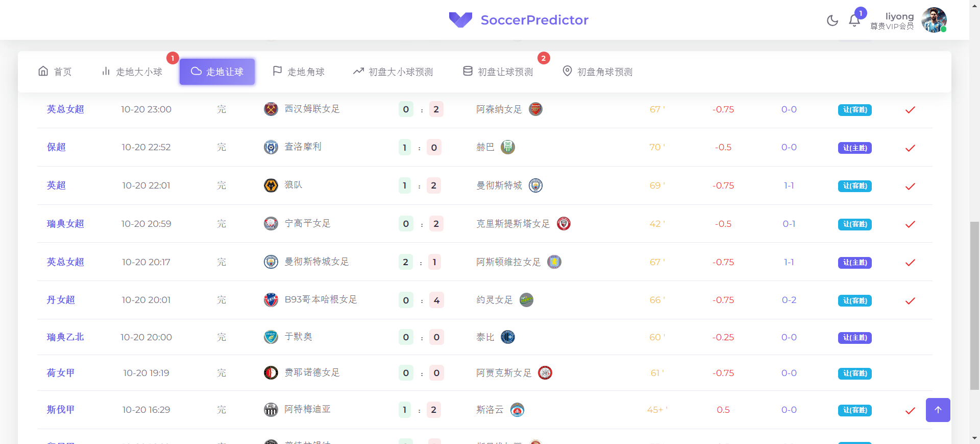Viewport: 980px width, 444px height.
Task: Click the Wolves 狼队 team badge
Action: [271, 185]
